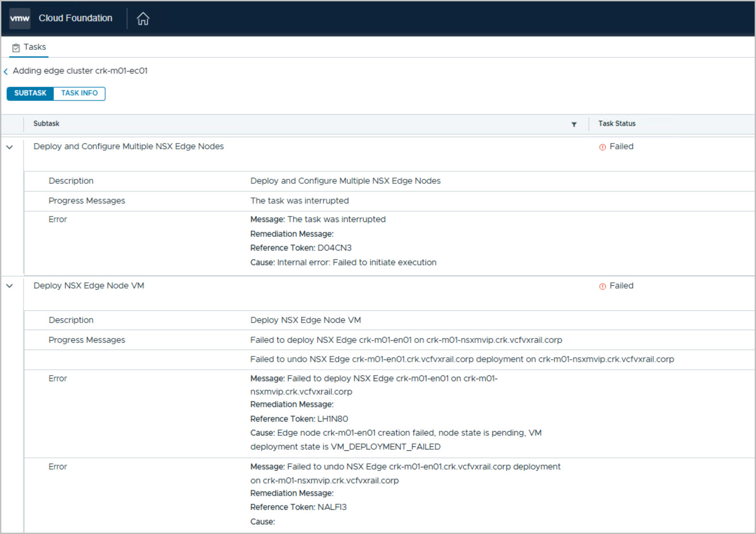Click the Cloud Foundation title
Screen dimensions: 756x534
coord(75,18)
